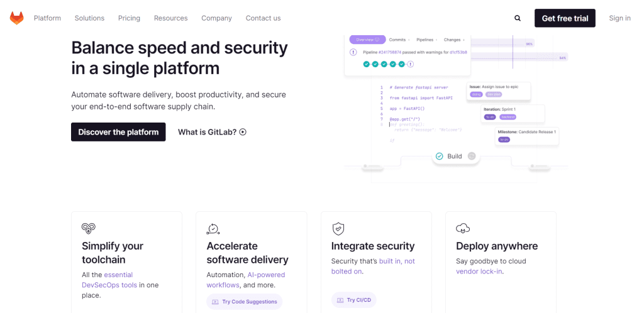This screenshot has width=644, height=313.
Task: Open the search magnifier icon
Action: coord(518,18)
